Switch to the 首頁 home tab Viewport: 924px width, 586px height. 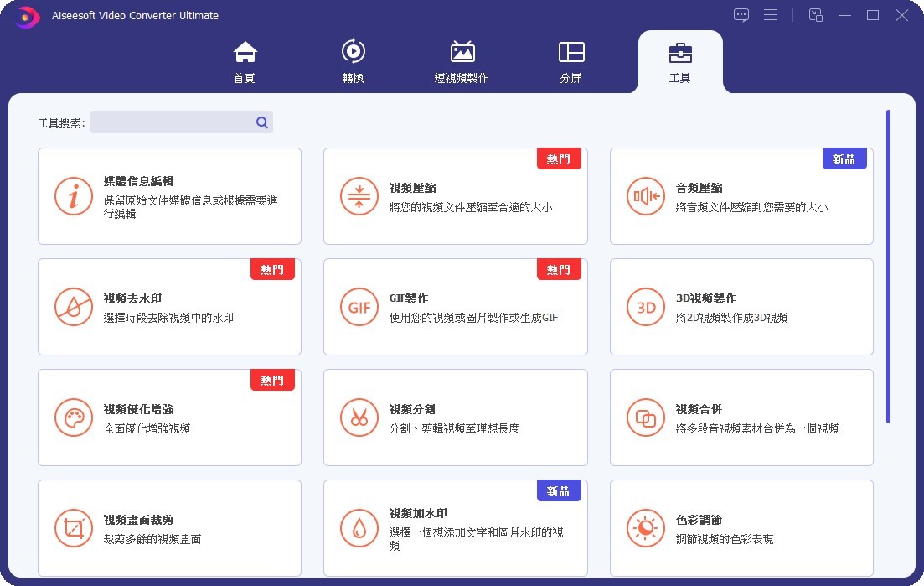(245, 62)
